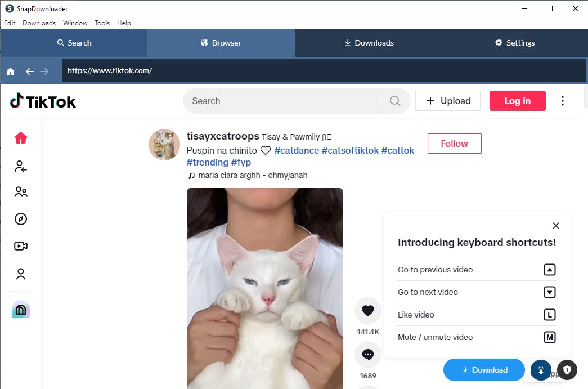This screenshot has height=389, width=588.
Task: Open the Tools menu
Action: 102,23
